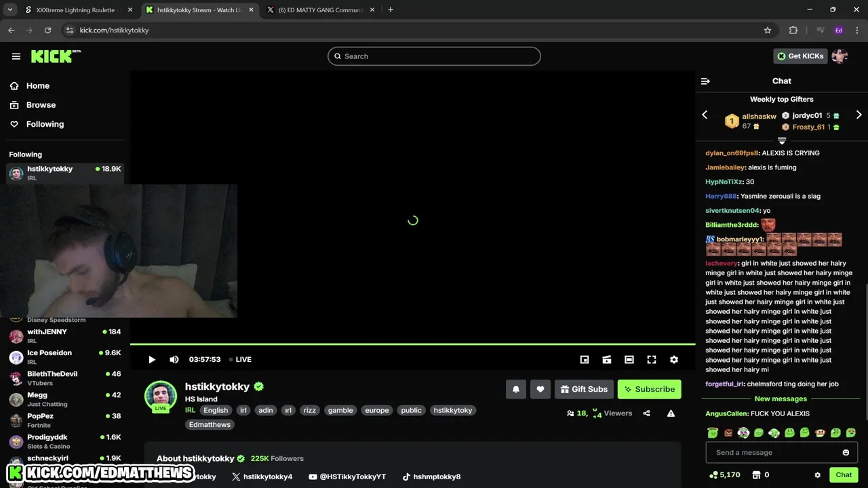Click the KICK logo
The image size is (868, 488).
pyautogui.click(x=56, y=56)
